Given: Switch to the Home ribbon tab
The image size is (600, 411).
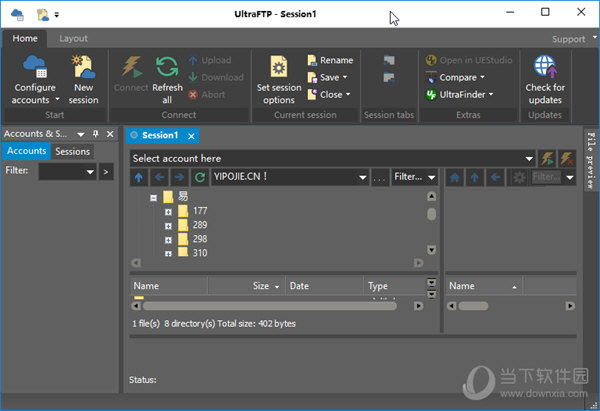Looking at the screenshot, I should tap(25, 38).
